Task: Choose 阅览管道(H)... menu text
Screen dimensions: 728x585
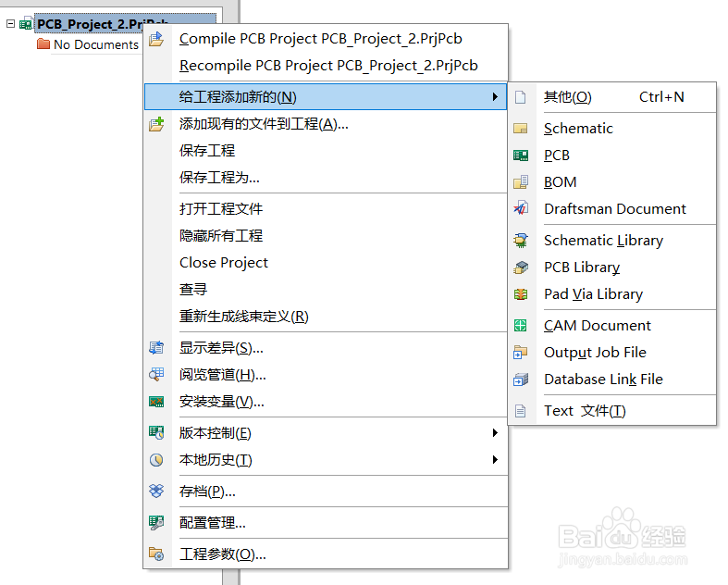Action: 222,375
